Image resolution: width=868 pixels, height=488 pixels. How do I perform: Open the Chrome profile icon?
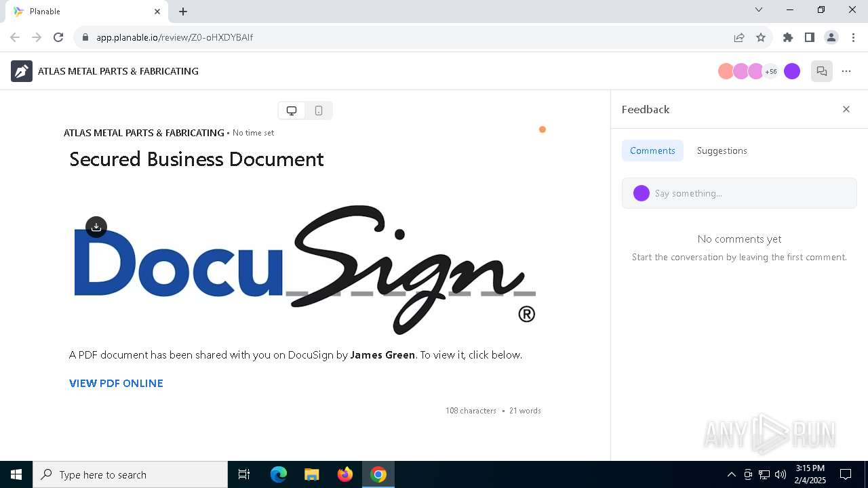[x=831, y=37]
